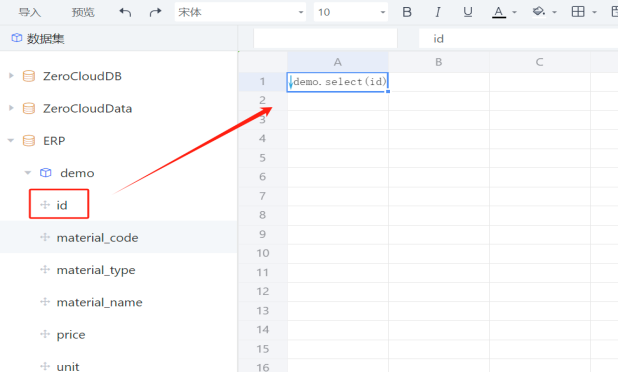Screen dimensions: 618x372
Task: Open the fill color dropdown arrow
Action: click(555, 12)
